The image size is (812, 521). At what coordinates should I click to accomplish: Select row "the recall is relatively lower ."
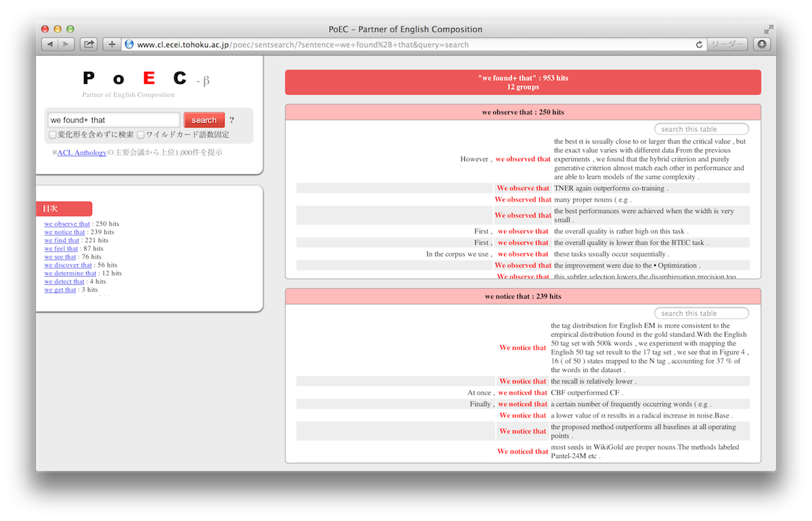tap(523, 381)
